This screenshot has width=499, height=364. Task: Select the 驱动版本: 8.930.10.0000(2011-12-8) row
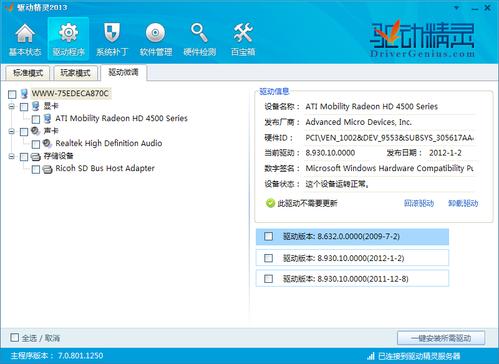point(352,279)
